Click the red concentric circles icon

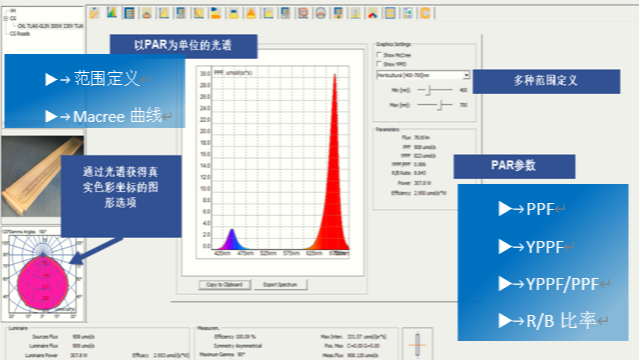pos(303,13)
